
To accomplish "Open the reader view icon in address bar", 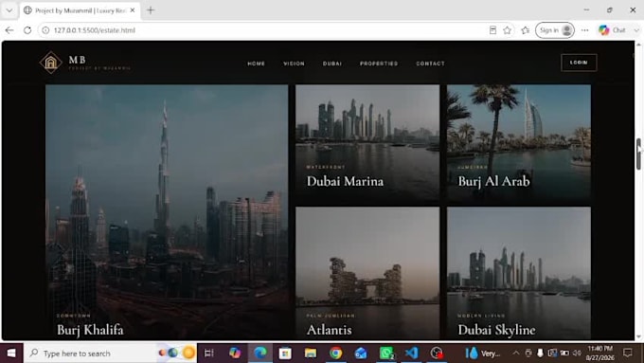I will pyautogui.click(x=492, y=30).
